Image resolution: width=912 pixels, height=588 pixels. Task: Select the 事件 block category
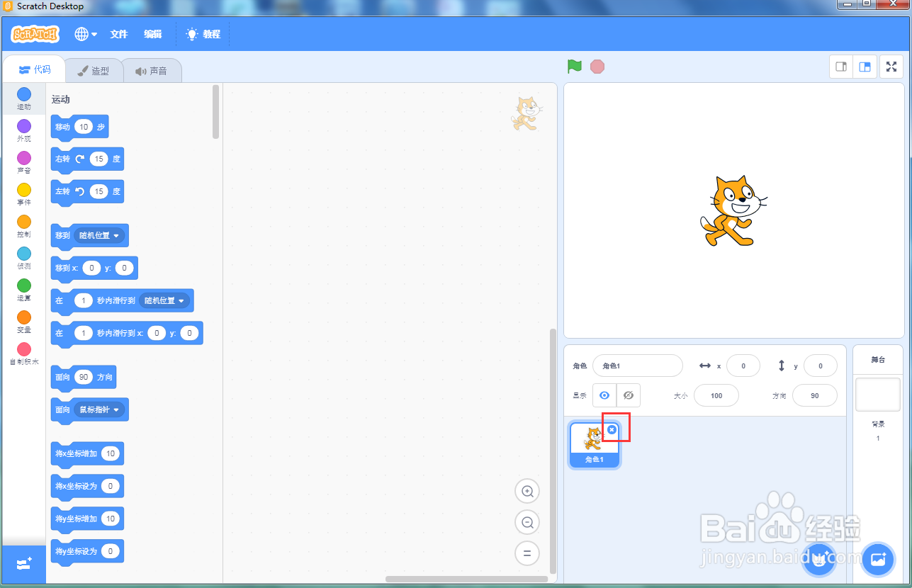pos(24,194)
